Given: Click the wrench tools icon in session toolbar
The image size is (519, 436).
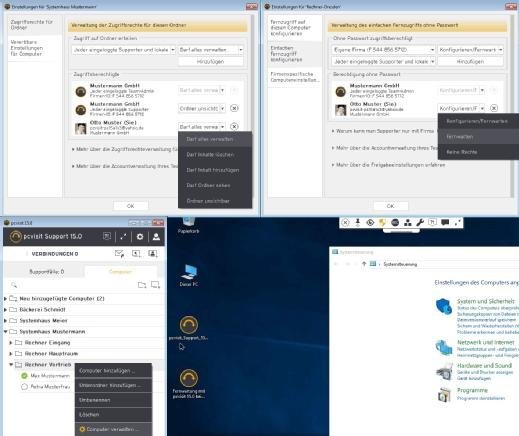Looking at the screenshot, I should [420, 222].
